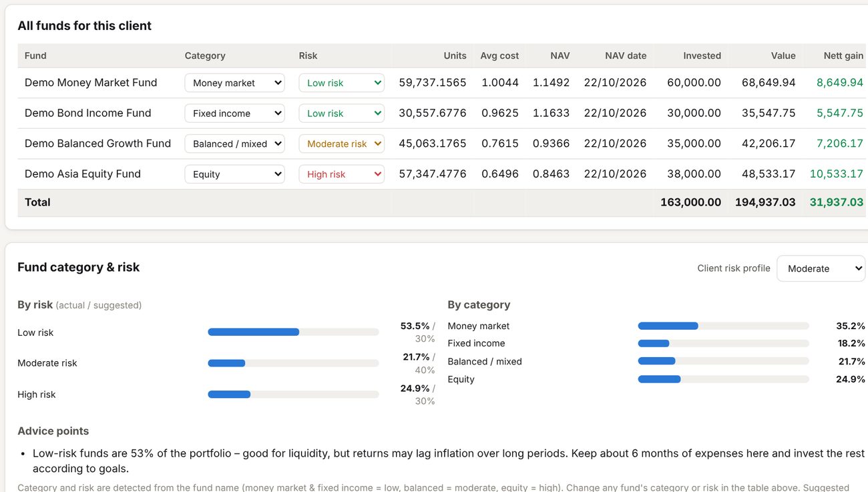Viewport: 868px width, 492px height.
Task: Select the Demo Asia Equity Fund name
Action: click(x=83, y=174)
